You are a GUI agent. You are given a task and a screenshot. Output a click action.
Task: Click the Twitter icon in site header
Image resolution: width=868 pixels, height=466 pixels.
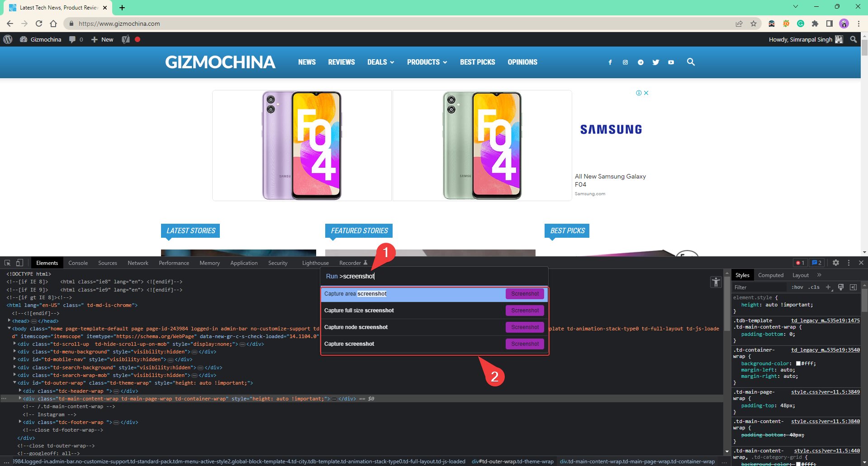coord(655,62)
